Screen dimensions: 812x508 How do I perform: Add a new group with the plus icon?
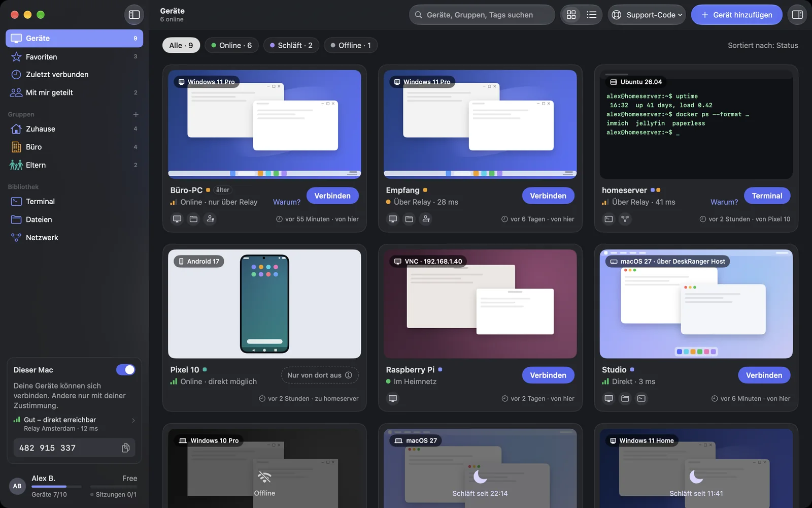pos(136,114)
